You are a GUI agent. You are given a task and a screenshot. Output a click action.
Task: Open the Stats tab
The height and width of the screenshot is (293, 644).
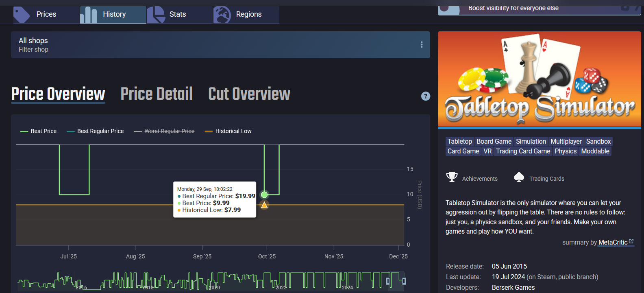coord(180,15)
